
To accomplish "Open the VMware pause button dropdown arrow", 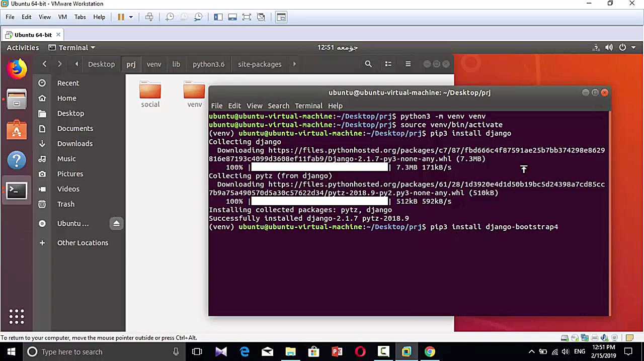I will 131,17.
